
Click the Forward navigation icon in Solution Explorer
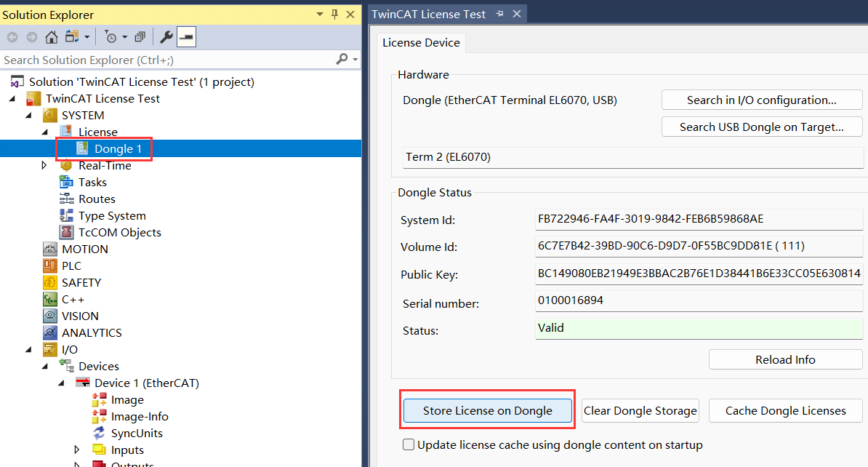point(32,37)
